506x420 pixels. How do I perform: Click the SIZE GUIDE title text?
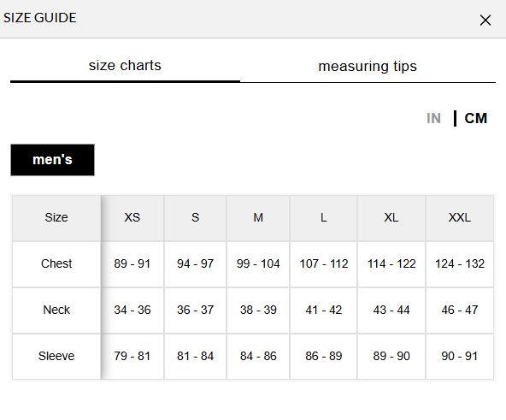[x=40, y=18]
